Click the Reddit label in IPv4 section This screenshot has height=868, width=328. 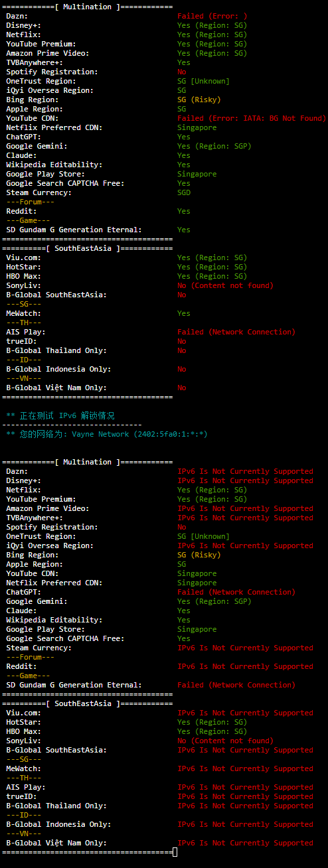(x=21, y=211)
